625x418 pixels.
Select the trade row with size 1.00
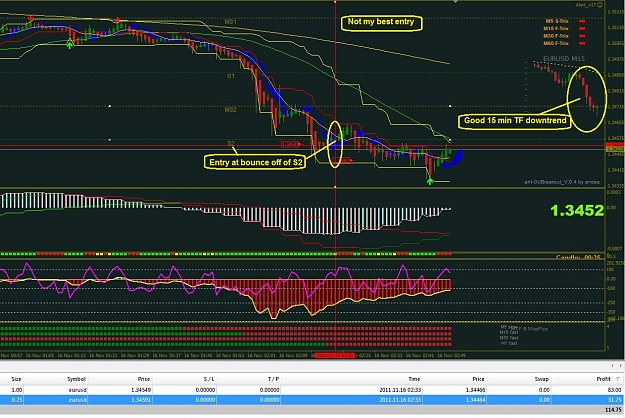coord(312,390)
